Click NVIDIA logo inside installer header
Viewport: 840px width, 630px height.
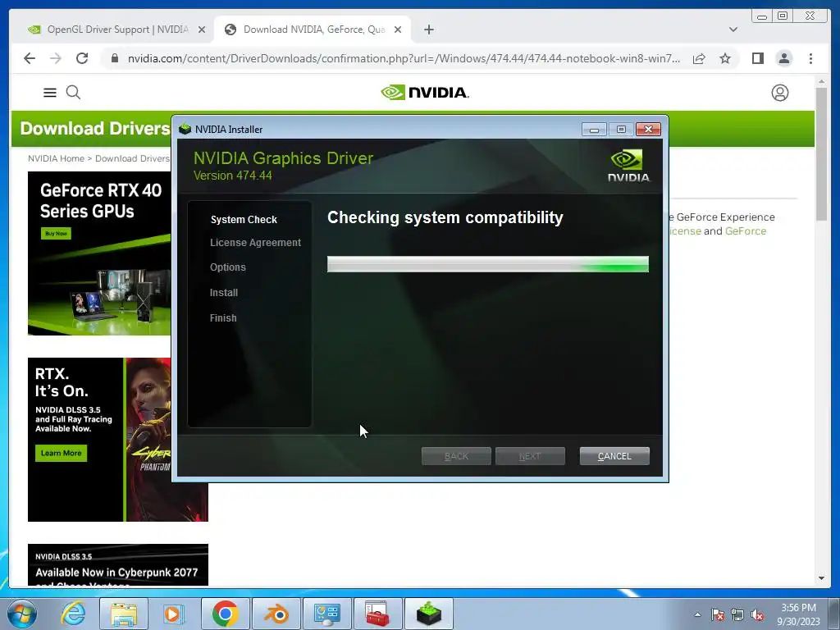[x=628, y=166]
